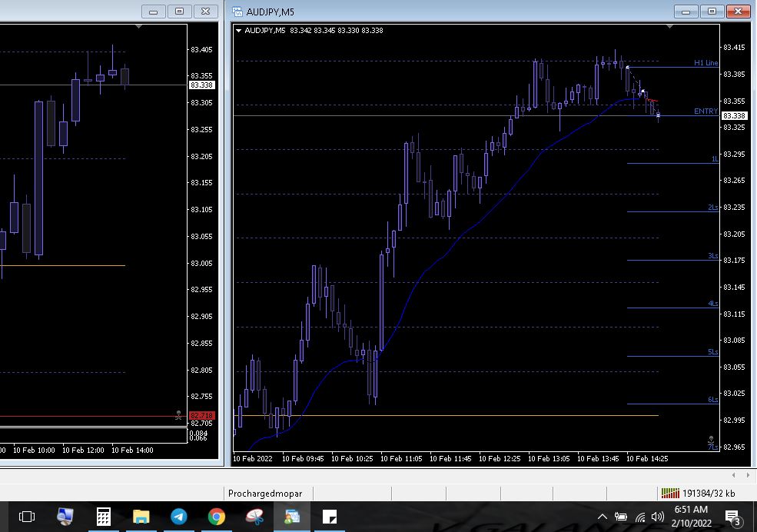Click the 83.338 price tag in M5 chart
757x532 pixels.
click(x=734, y=116)
